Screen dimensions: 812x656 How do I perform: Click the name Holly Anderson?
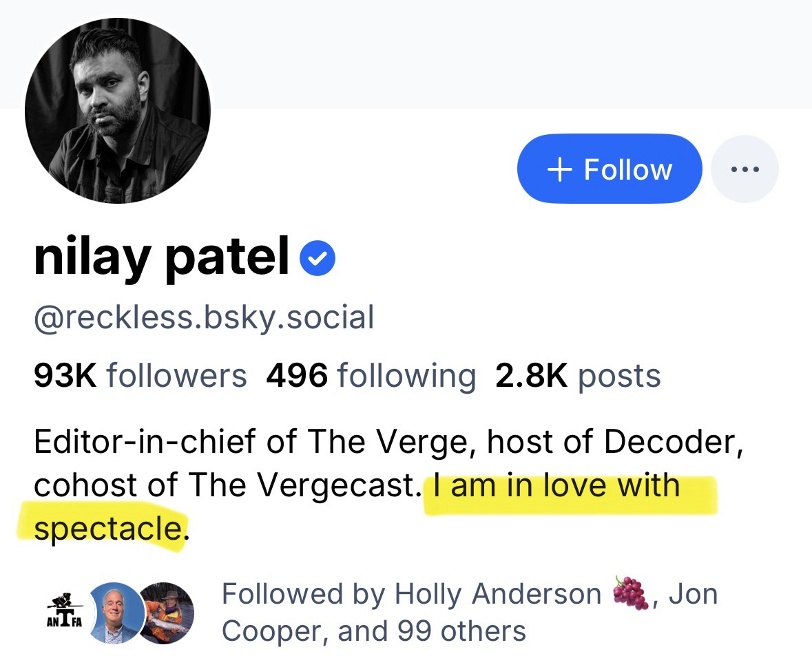tap(498, 594)
